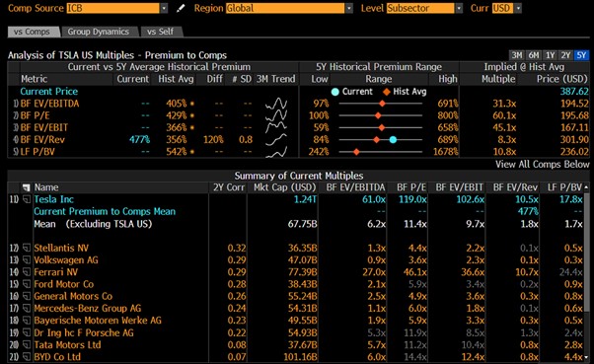Click the table options icon beside Name header

[x=26, y=187]
